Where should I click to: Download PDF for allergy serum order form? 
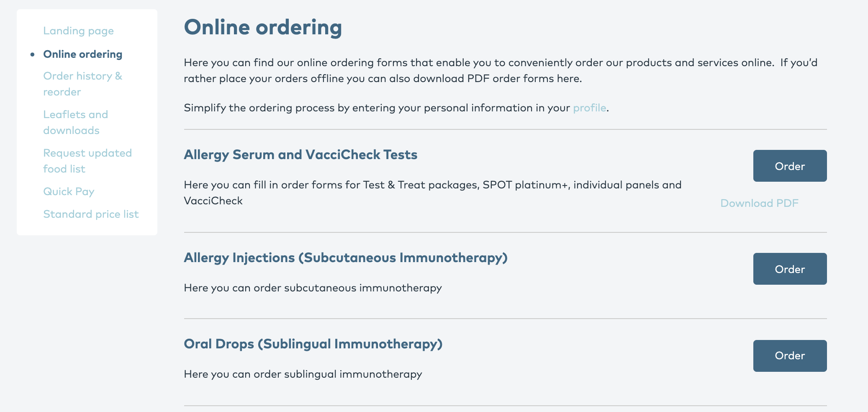tap(759, 203)
